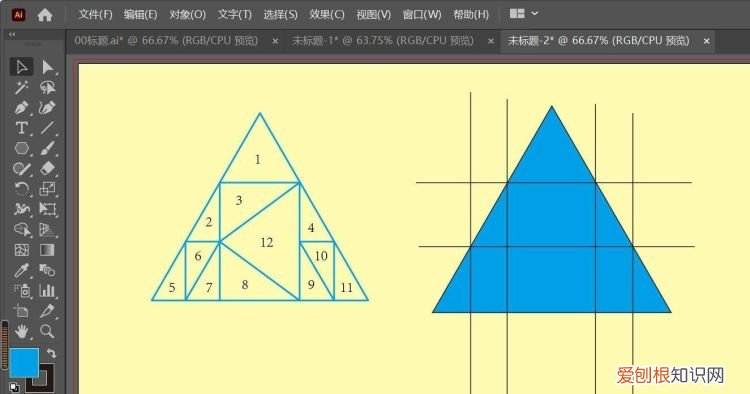Select the Blend tool
This screenshot has width=750, height=394.
pos(47,270)
